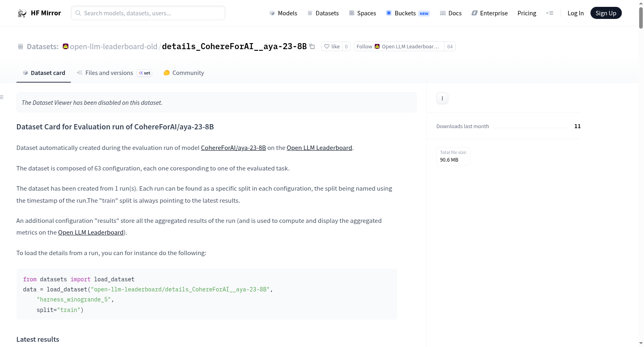Click the downloads count 11
The width and height of the screenshot is (644, 347).
pos(578,126)
